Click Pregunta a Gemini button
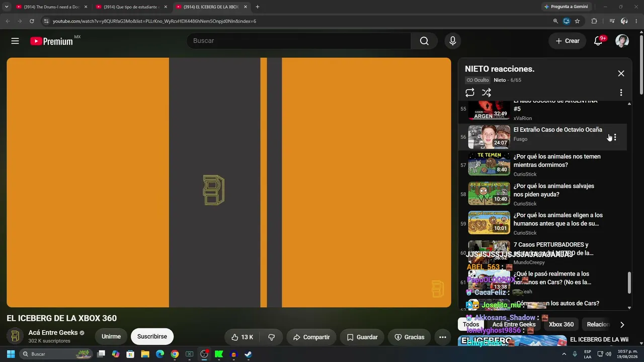Viewport: 644px width, 362px height. (566, 7)
